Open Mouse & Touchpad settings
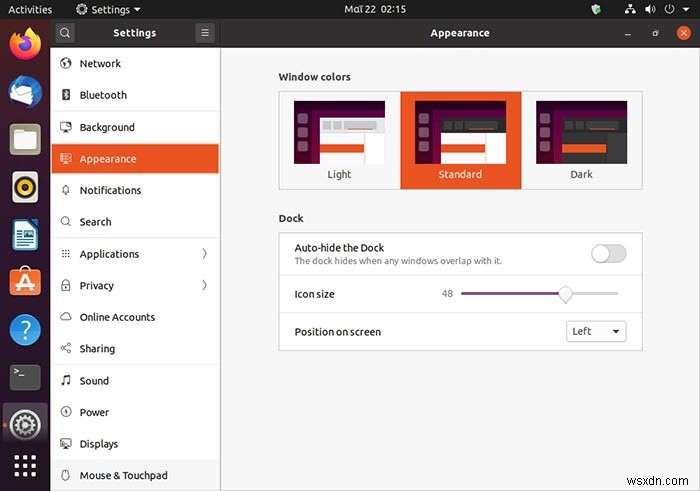Viewport: 700px width, 491px height. point(135,475)
